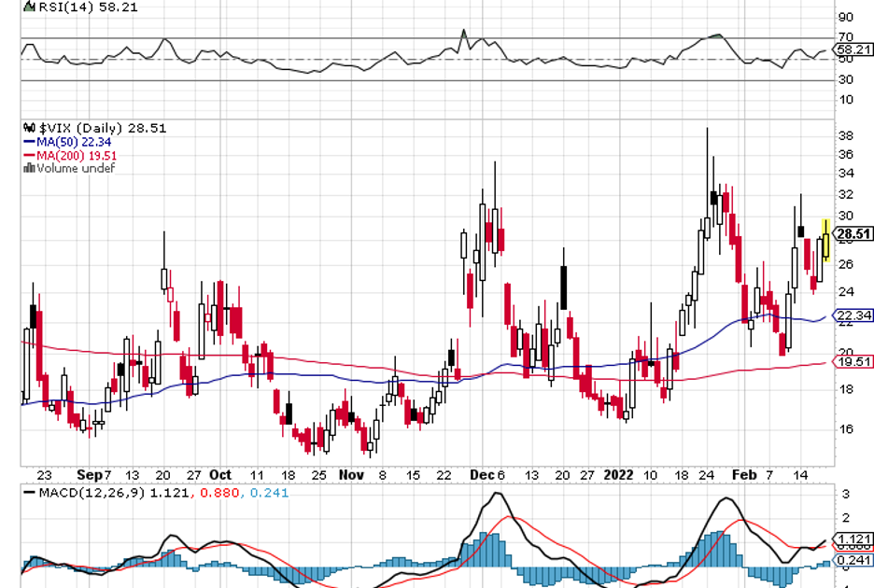
Task: Click the 2022 year label on date axis
Action: pyautogui.click(x=617, y=473)
